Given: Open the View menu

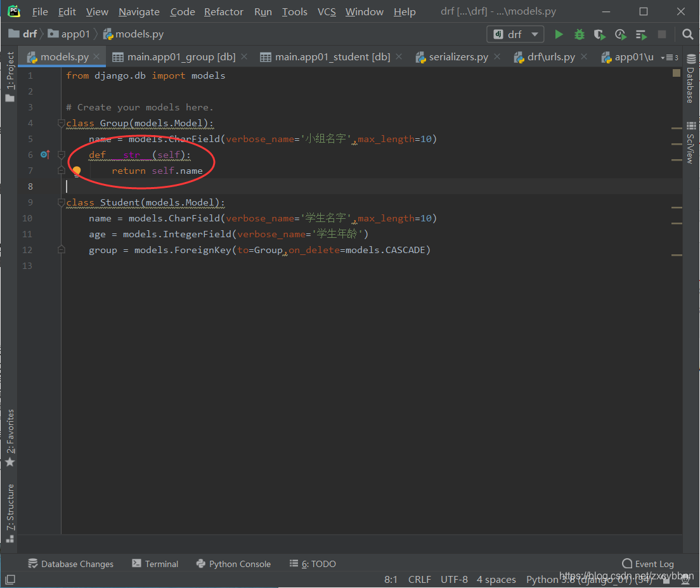Looking at the screenshot, I should 97,12.
